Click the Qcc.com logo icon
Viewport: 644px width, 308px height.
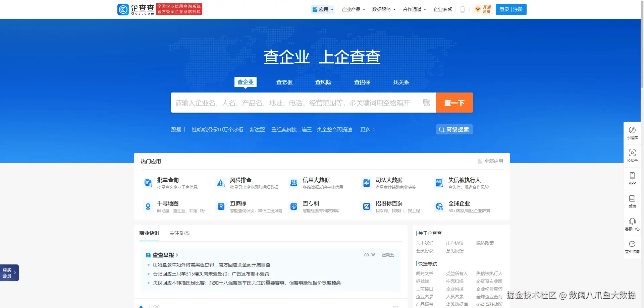tap(123, 9)
